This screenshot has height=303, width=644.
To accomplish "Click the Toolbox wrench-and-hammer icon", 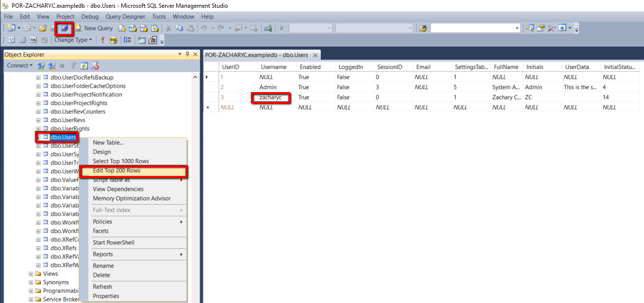I will (x=551, y=28).
